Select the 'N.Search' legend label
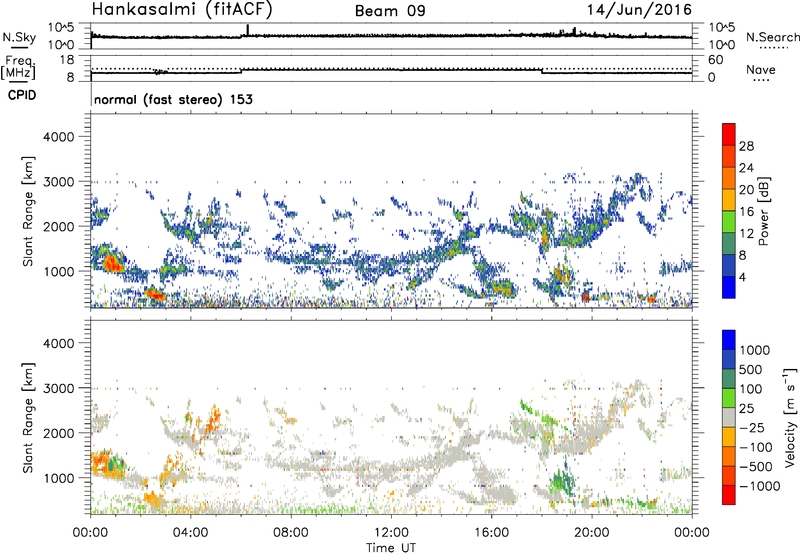This screenshot has width=800, height=554. tap(772, 37)
